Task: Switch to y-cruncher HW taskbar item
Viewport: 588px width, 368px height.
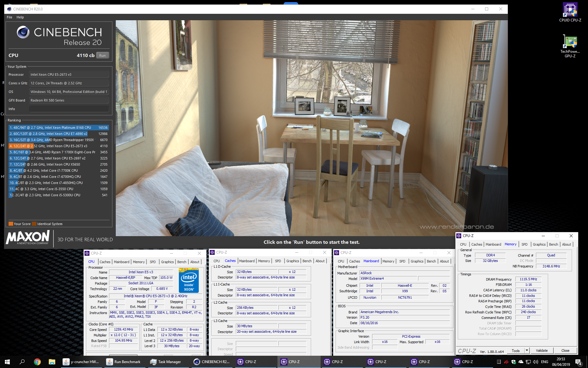Action: click(81, 362)
